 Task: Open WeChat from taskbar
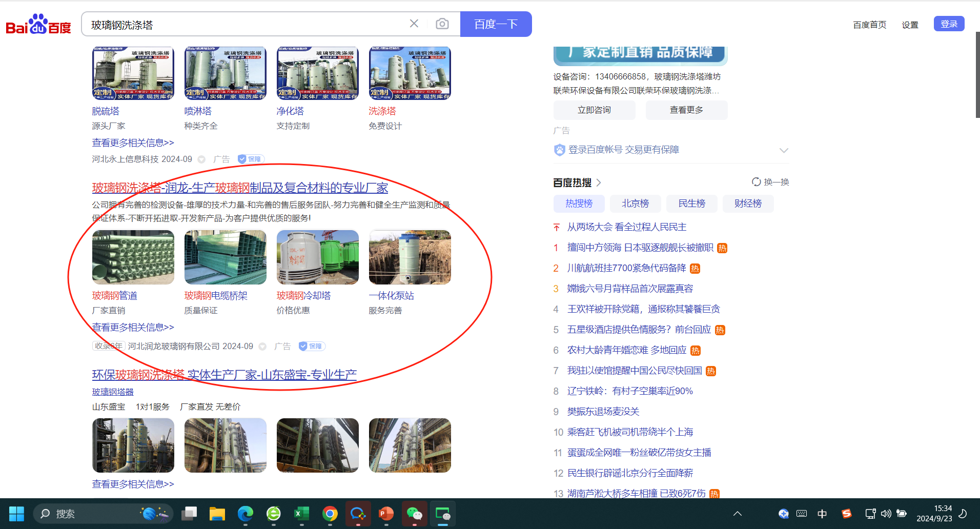[414, 514]
